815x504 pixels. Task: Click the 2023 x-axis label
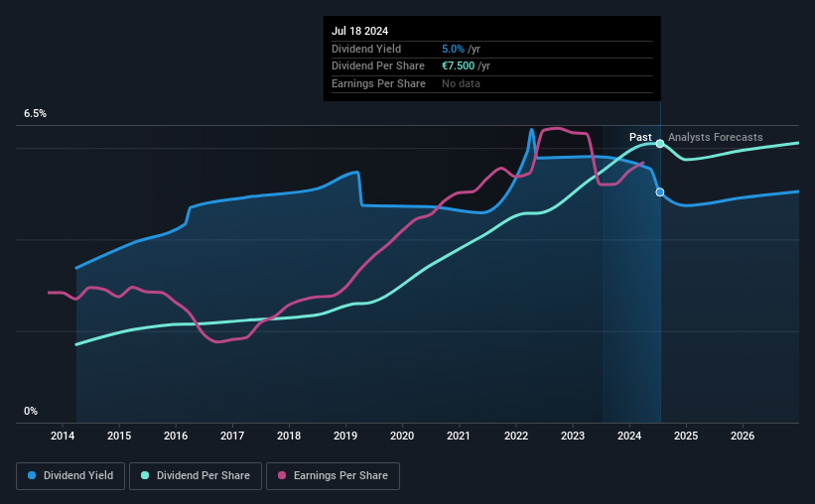pyautogui.click(x=573, y=436)
